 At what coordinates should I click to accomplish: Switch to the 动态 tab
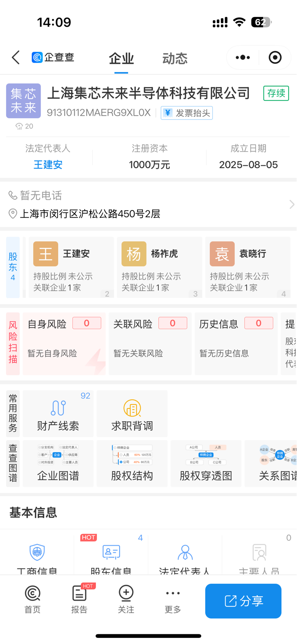click(x=175, y=59)
